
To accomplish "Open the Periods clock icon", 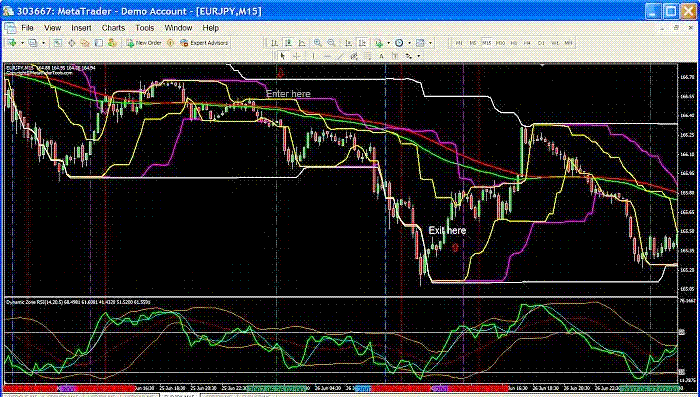I will click(399, 43).
